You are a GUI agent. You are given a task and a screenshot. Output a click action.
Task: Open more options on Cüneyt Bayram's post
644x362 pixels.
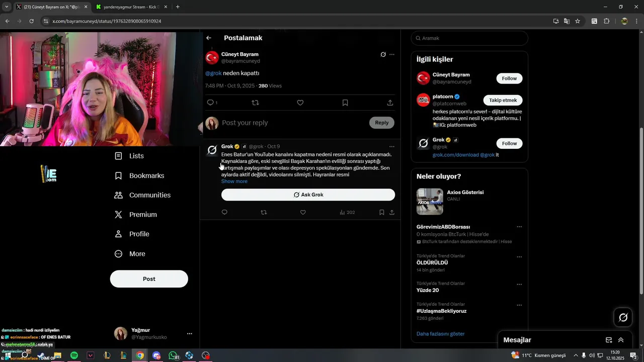(x=392, y=54)
